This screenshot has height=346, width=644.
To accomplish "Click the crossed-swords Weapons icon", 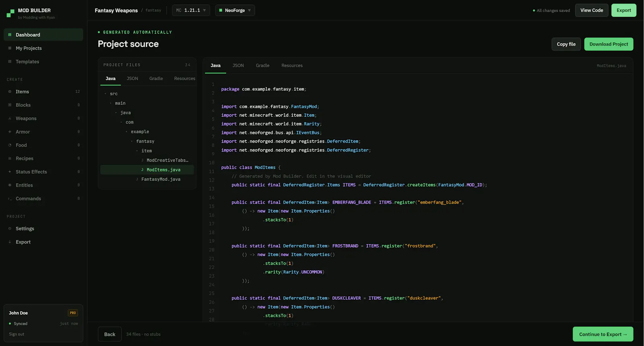I will [x=10, y=118].
